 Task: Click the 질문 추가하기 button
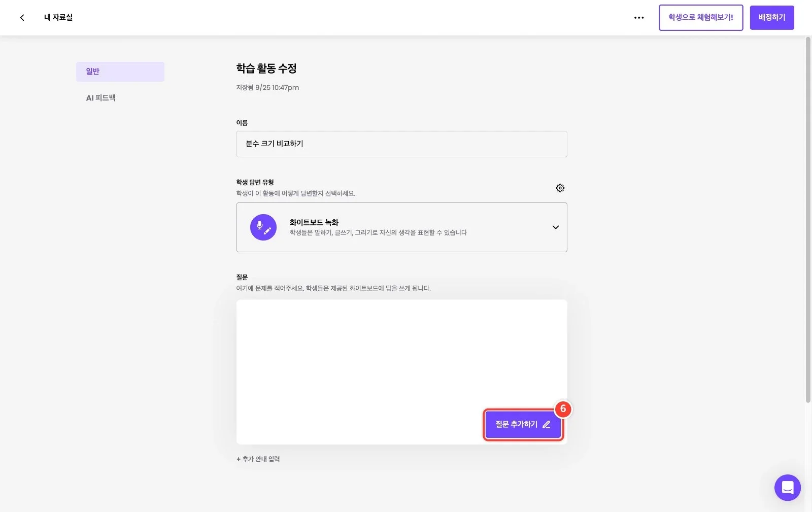click(x=523, y=425)
